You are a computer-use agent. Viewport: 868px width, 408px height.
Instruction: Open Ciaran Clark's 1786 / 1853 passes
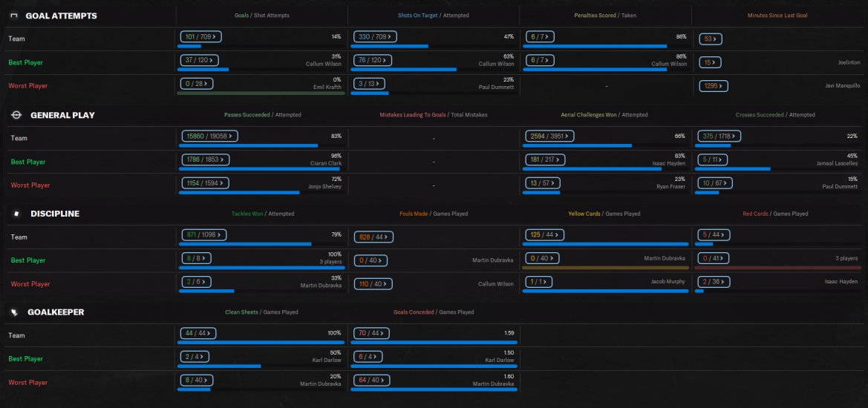(206, 159)
